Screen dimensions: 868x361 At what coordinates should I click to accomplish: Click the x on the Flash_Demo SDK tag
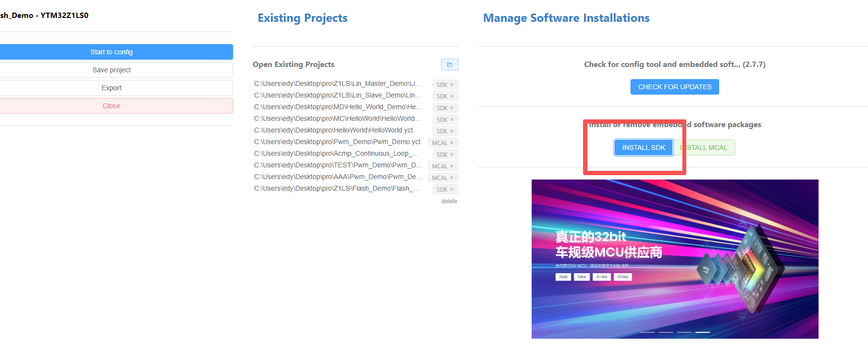pyautogui.click(x=452, y=189)
